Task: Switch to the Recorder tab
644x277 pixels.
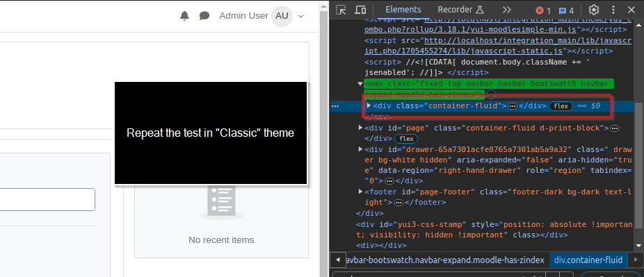Action: pyautogui.click(x=455, y=10)
